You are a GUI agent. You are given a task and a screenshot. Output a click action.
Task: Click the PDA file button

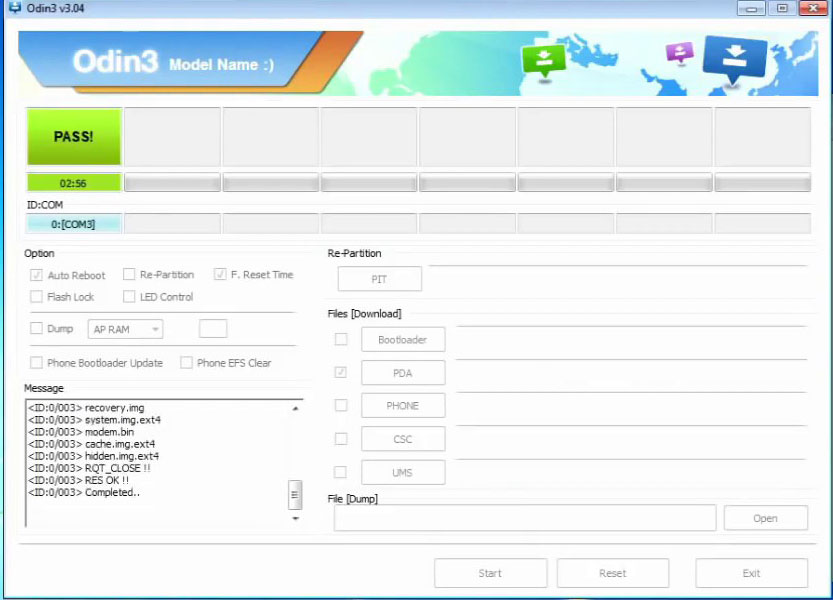point(403,373)
